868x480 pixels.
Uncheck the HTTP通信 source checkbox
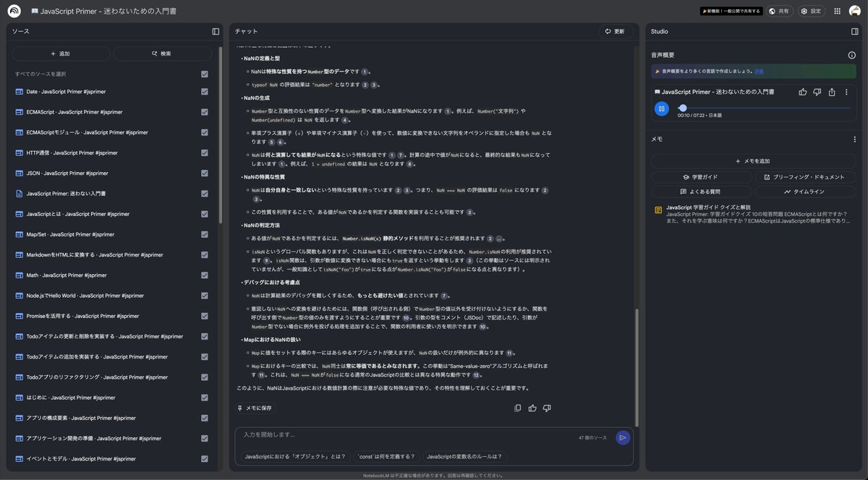(205, 153)
